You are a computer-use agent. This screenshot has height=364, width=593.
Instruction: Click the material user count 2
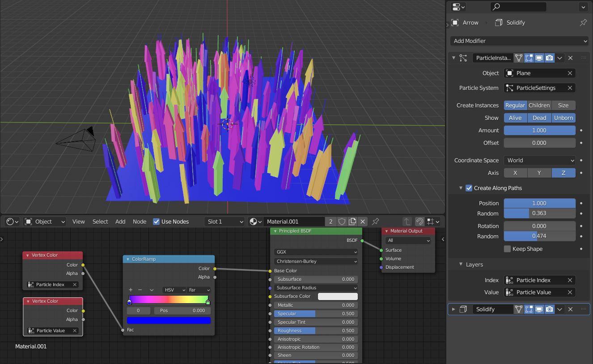click(x=330, y=221)
